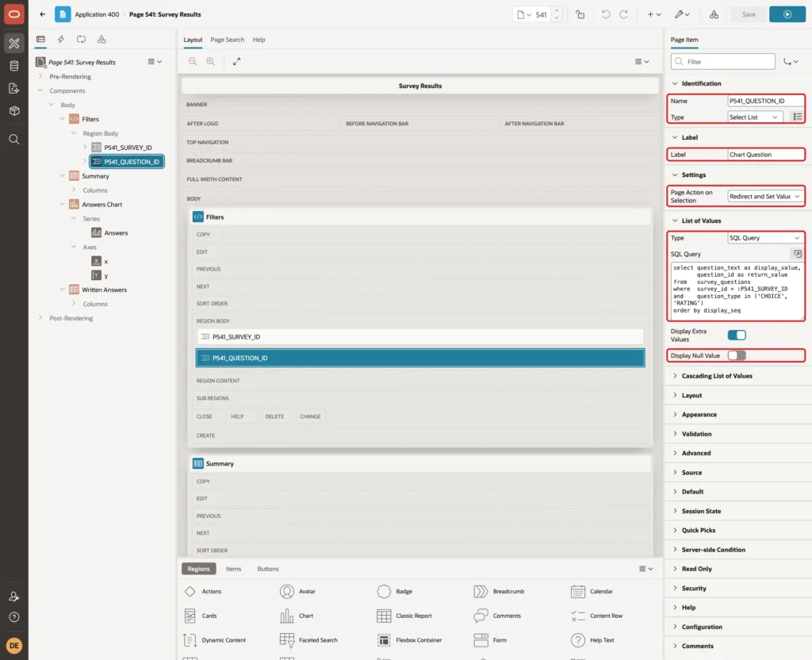This screenshot has height=660, width=812.
Task: Select the Answers Chart tree node
Action: 102,205
